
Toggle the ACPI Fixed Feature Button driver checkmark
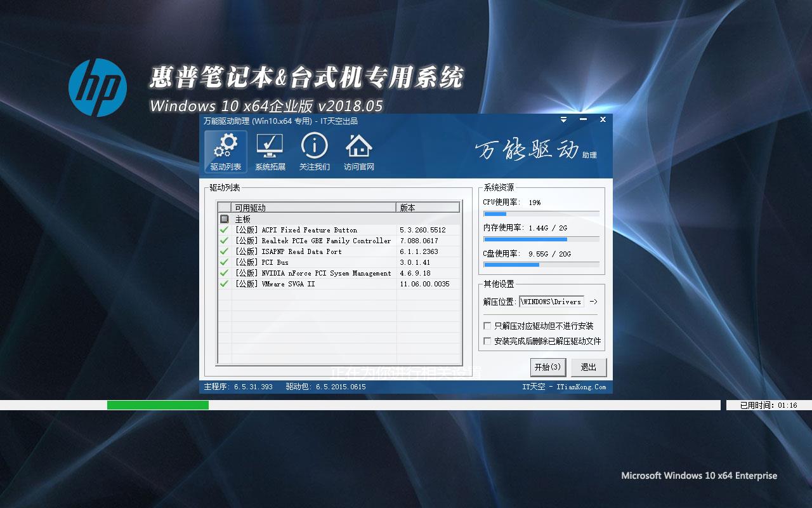(x=224, y=230)
